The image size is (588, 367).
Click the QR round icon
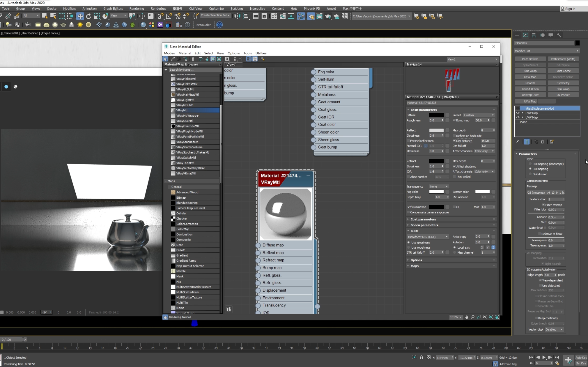[x=219, y=25]
